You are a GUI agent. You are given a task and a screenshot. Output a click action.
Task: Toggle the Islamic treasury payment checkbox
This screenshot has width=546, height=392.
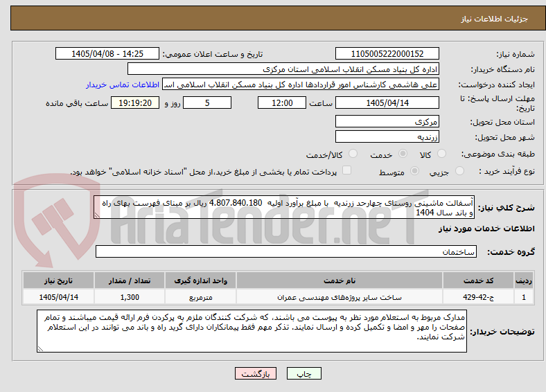(x=346, y=170)
